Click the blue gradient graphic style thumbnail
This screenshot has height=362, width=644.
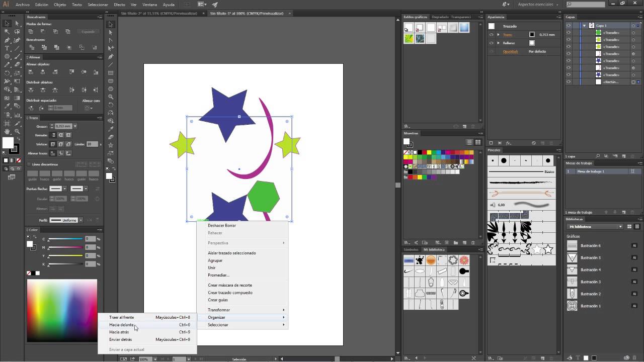[463, 28]
